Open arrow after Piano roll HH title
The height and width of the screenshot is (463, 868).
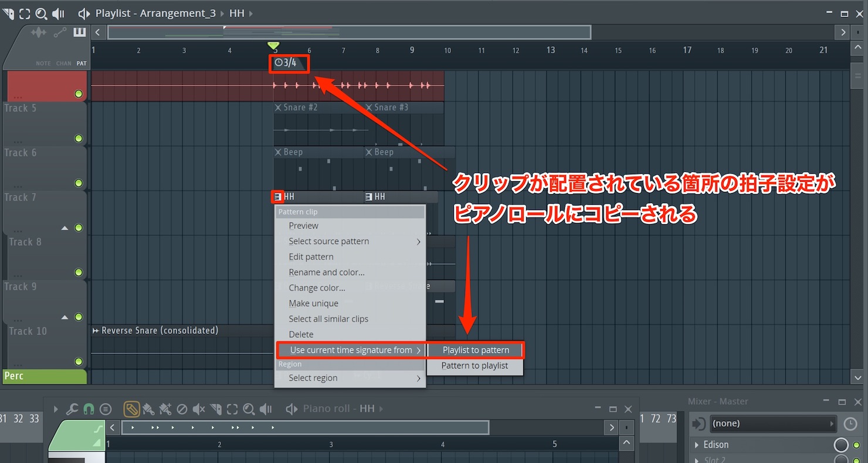pyautogui.click(x=381, y=409)
